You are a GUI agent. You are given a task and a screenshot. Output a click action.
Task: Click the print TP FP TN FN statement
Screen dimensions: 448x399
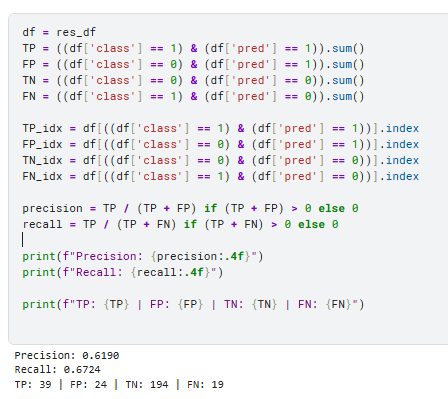(x=193, y=304)
